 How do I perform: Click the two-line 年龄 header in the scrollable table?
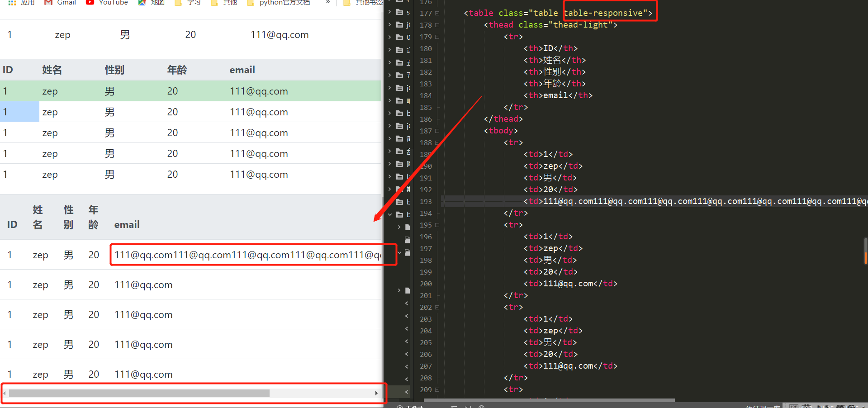pyautogui.click(x=93, y=217)
